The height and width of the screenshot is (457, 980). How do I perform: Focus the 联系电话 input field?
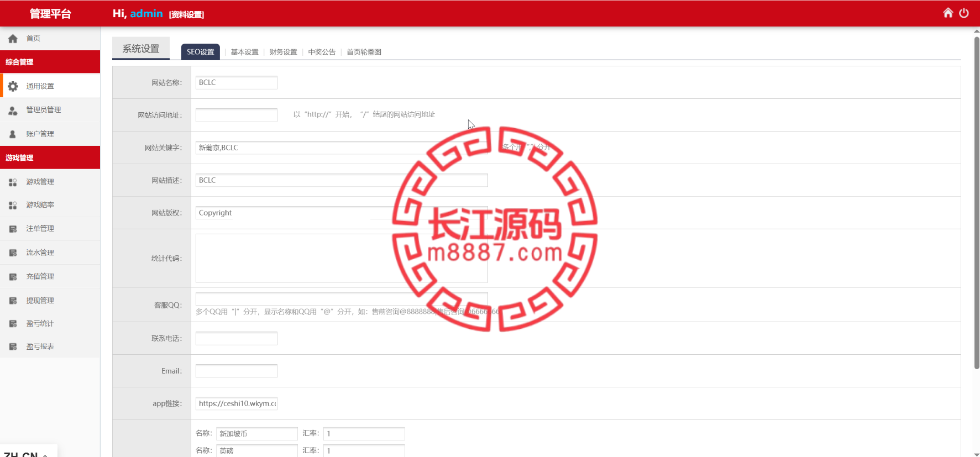click(x=236, y=338)
